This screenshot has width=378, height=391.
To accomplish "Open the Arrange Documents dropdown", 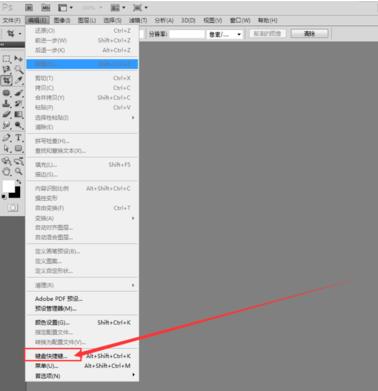I will point(118,7).
